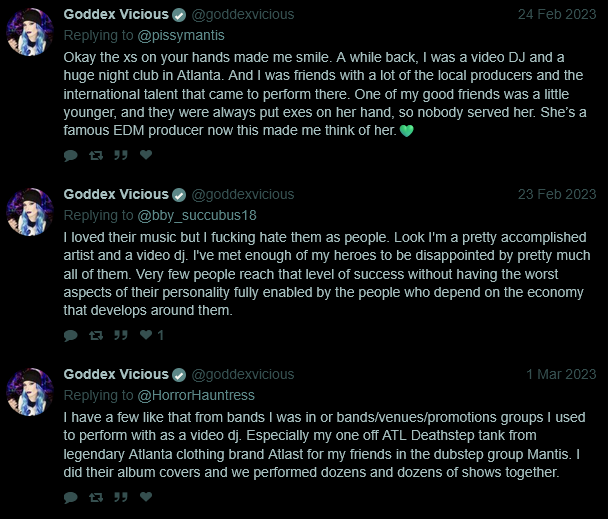Reply to the tweet addressed to @pissymantis
The width and height of the screenshot is (608, 519).
[70, 155]
